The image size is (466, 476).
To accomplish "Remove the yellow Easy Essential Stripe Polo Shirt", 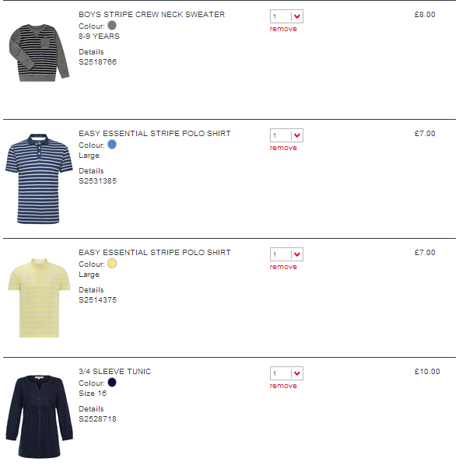I will (283, 267).
